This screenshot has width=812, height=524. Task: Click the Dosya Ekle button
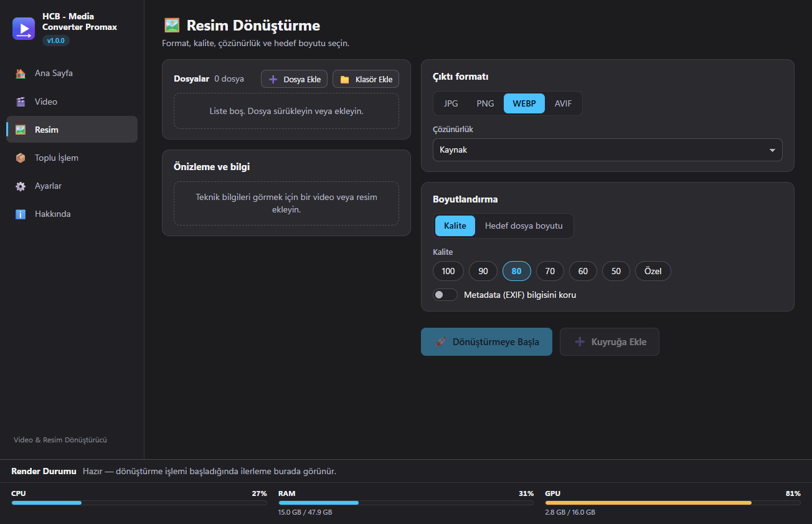coord(294,79)
